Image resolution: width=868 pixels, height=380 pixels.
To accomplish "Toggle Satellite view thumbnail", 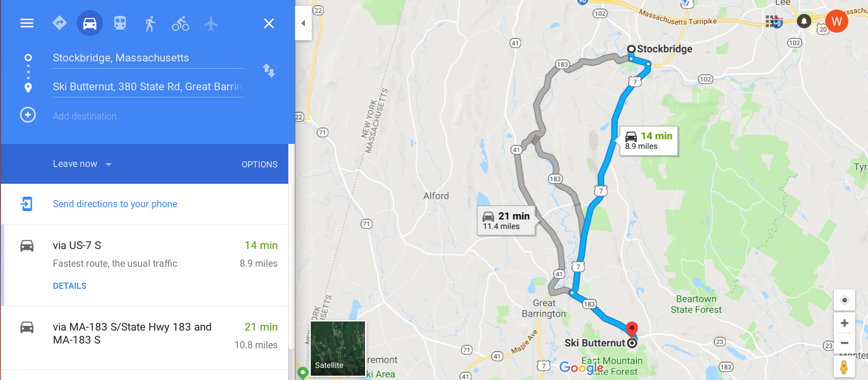I will point(338,348).
